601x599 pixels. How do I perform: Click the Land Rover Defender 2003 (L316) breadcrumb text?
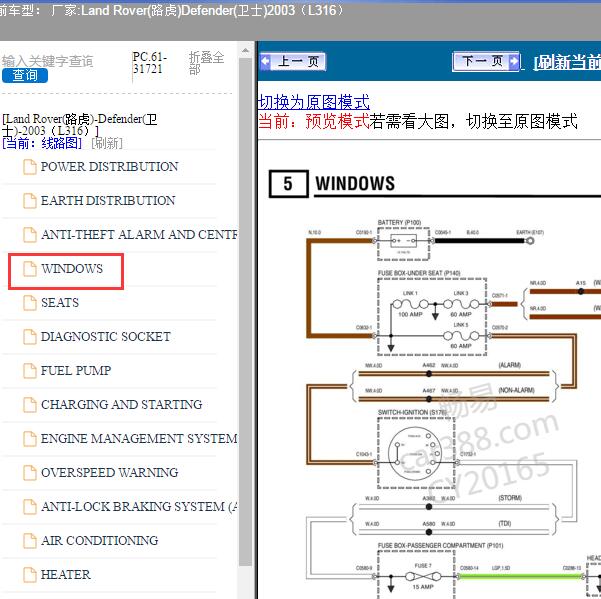(x=79, y=125)
